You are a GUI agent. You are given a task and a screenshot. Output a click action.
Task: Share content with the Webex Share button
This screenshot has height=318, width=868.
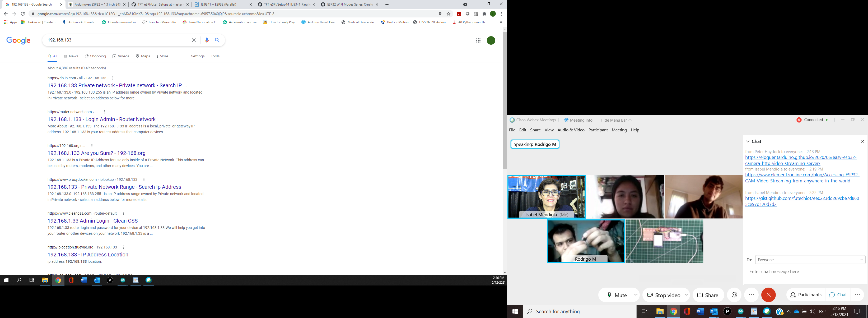[708, 295]
